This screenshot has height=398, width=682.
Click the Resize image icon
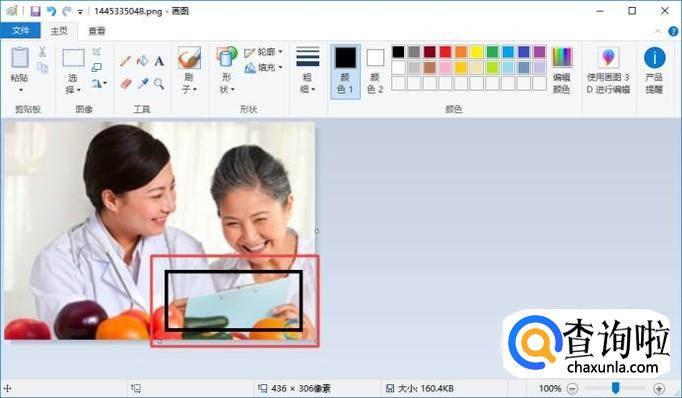pos(97,67)
